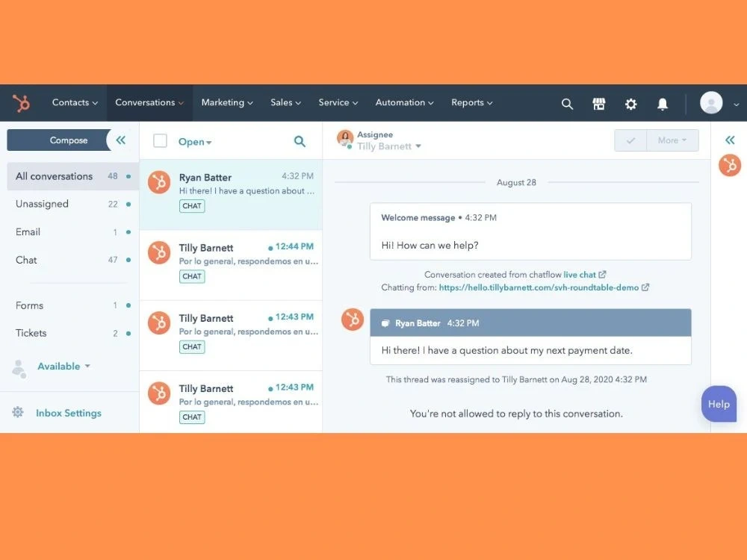The image size is (747, 560).
Task: Select the Chat view
Action: click(x=73, y=260)
